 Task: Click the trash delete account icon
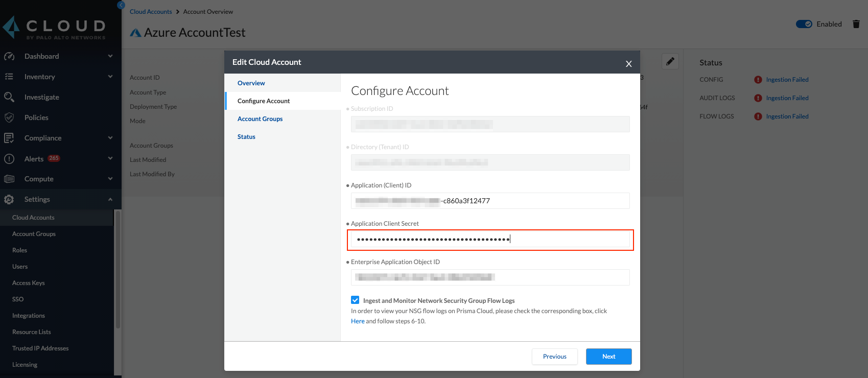tap(856, 24)
